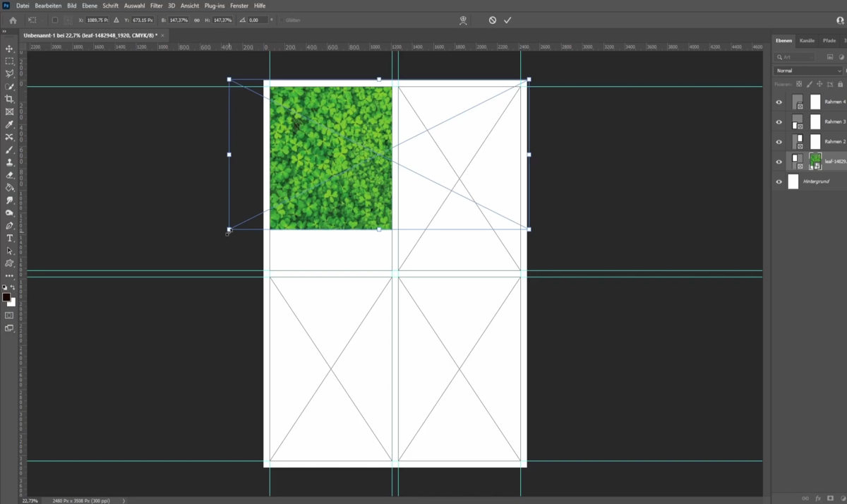Cancel the transform operation
Image resolution: width=847 pixels, height=504 pixels.
click(492, 20)
